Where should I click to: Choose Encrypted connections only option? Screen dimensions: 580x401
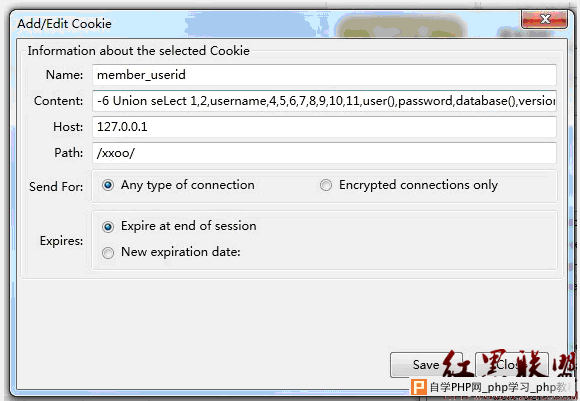[326, 185]
